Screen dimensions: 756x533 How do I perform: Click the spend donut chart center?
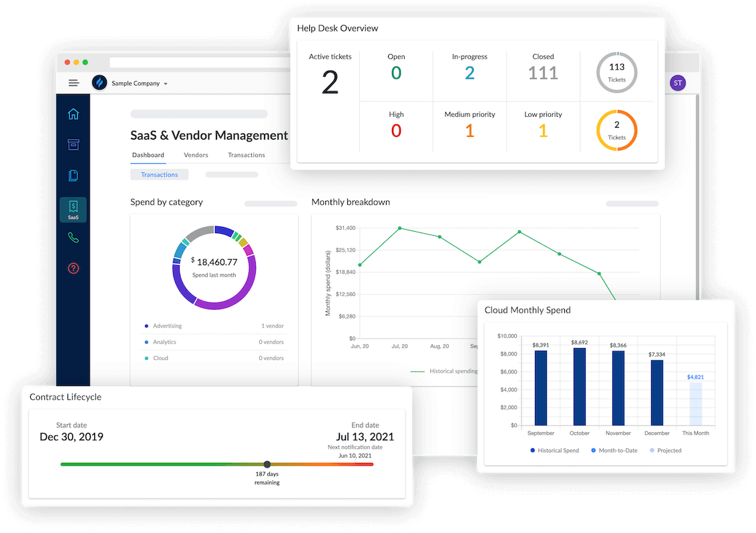click(214, 267)
